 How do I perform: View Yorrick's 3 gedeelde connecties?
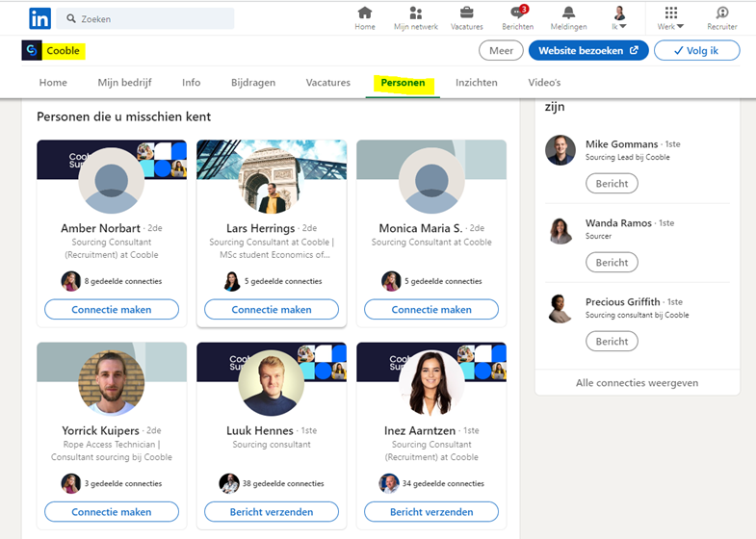(123, 483)
